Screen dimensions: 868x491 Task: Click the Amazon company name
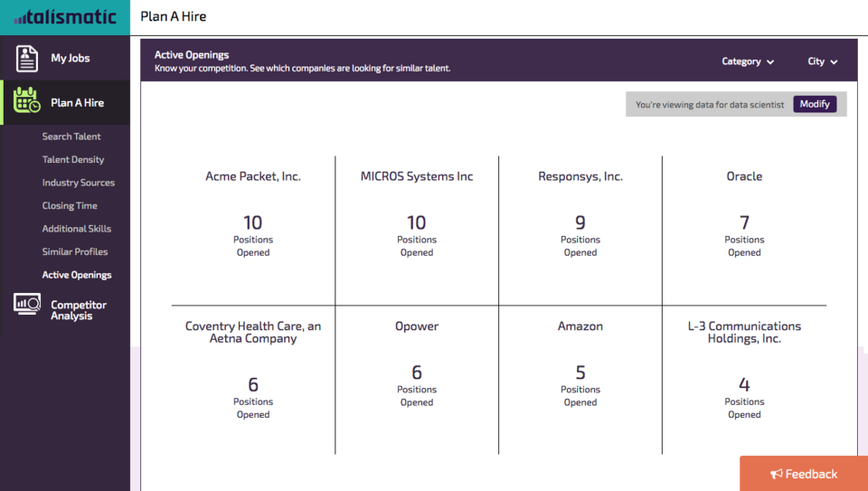[580, 326]
